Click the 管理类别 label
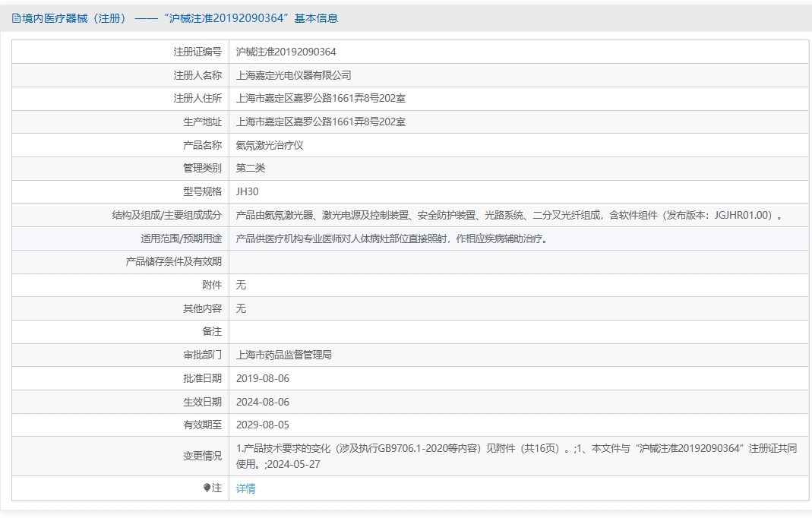This screenshot has width=812, height=518. pyautogui.click(x=202, y=168)
